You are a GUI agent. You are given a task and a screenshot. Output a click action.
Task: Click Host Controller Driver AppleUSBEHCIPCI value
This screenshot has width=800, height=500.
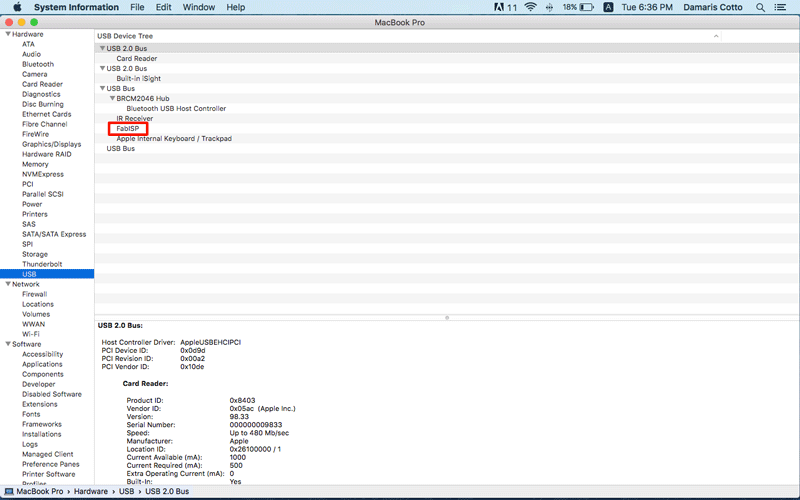[210, 342]
